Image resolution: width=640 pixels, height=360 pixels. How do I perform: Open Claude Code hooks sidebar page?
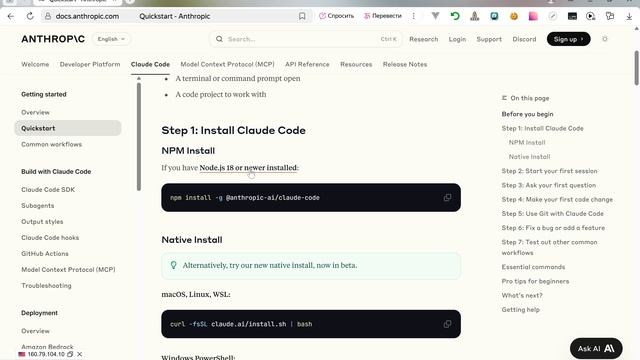click(50, 238)
